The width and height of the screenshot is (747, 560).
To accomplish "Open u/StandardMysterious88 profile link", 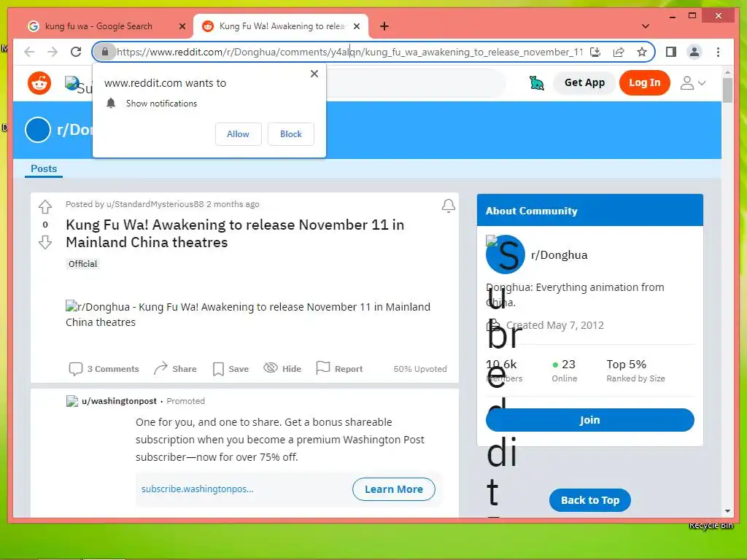I will tap(155, 204).
